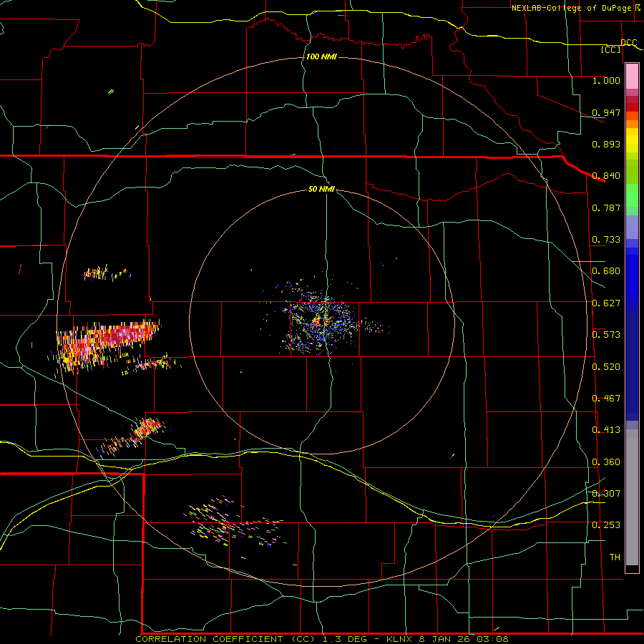
Task: Click the 100 NMI range ring label
Action: (321, 57)
